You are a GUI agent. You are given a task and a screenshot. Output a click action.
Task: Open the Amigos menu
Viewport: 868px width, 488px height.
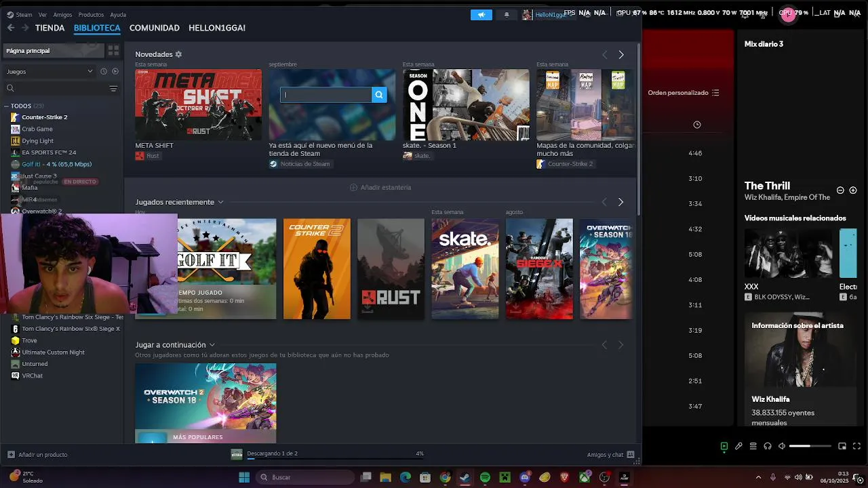(x=62, y=15)
